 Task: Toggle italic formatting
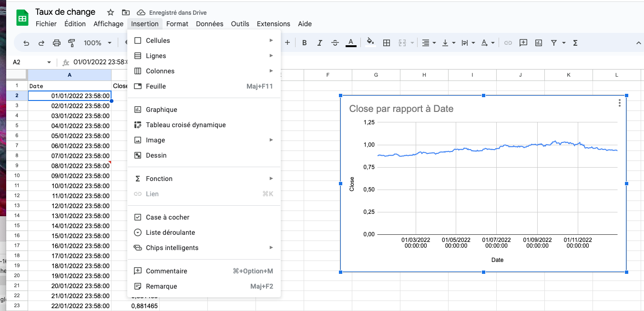coord(319,42)
